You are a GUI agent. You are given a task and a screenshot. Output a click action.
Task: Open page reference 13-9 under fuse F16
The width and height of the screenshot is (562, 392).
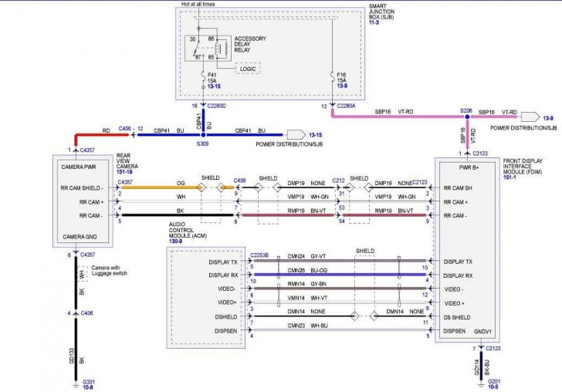coord(342,86)
